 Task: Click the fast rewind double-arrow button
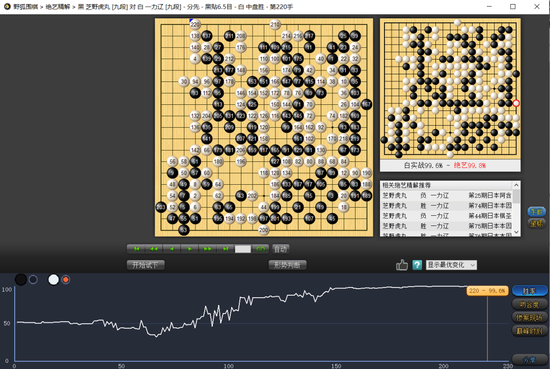point(154,249)
